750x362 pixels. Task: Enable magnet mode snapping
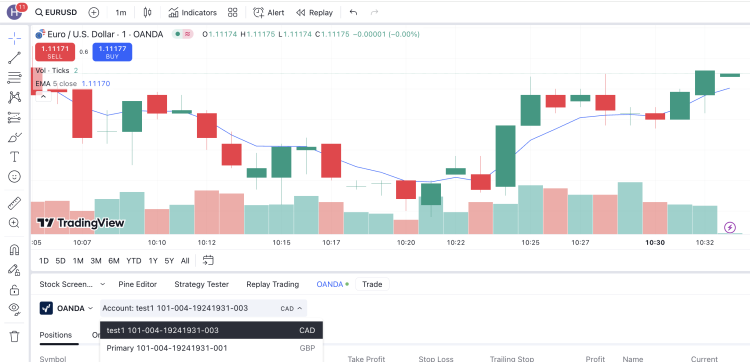pyautogui.click(x=14, y=250)
